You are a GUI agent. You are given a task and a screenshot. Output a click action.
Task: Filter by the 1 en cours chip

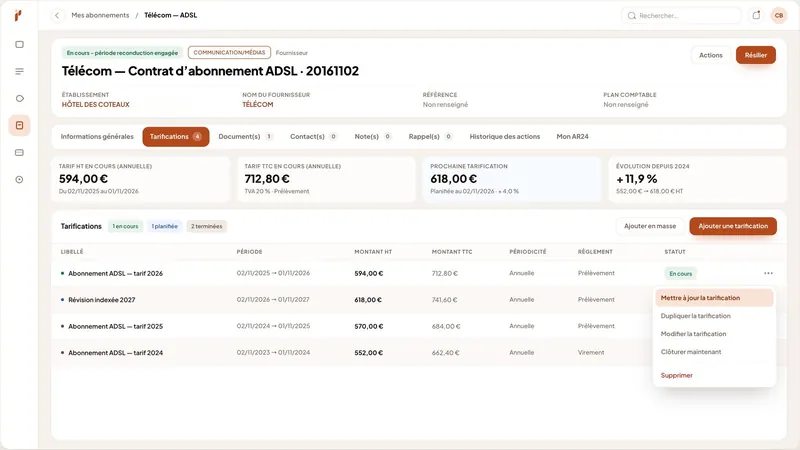(x=125, y=227)
